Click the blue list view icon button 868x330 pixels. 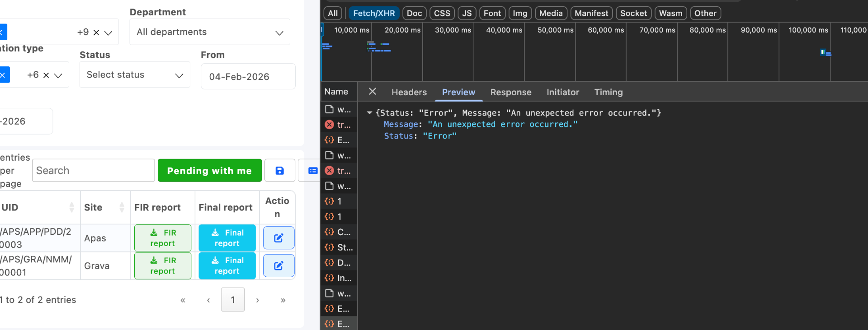312,171
